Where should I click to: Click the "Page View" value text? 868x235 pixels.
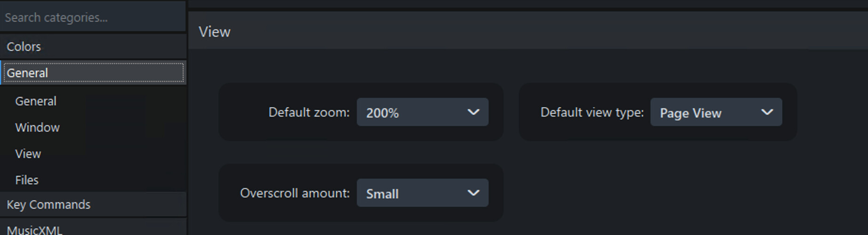(x=691, y=113)
